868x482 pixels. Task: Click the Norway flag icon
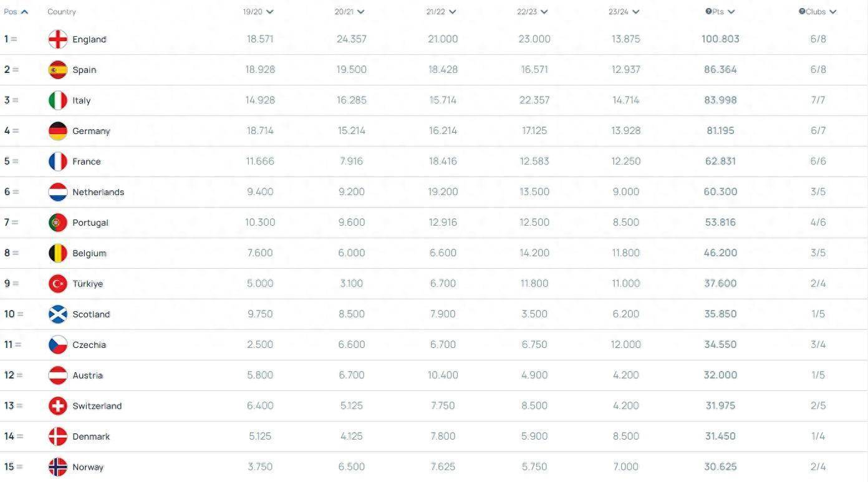[57, 466]
